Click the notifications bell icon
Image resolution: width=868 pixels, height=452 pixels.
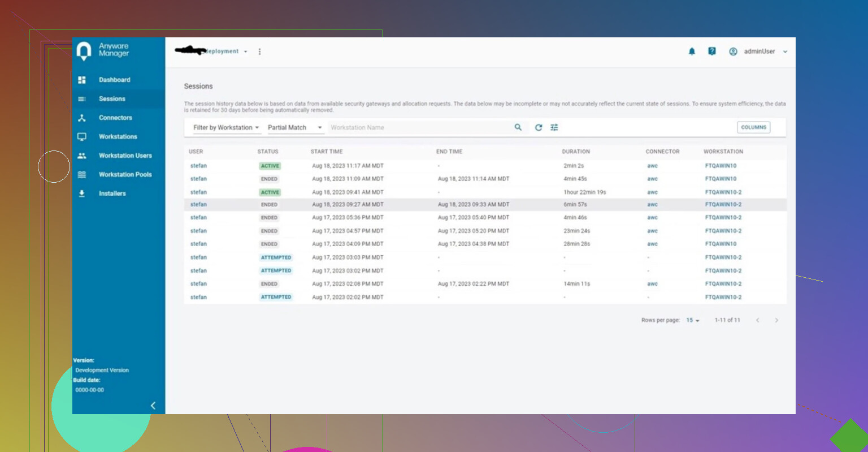692,51
